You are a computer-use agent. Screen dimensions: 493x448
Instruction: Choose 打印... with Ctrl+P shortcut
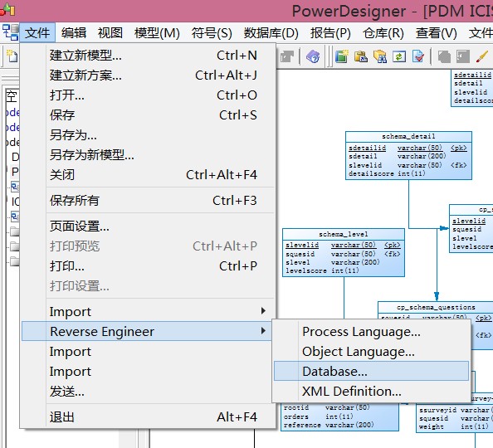[x=148, y=266]
